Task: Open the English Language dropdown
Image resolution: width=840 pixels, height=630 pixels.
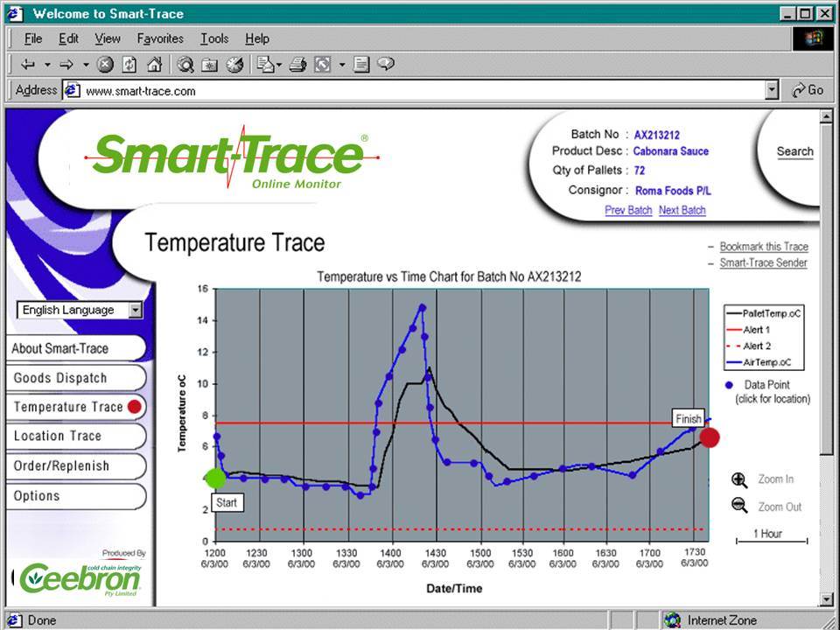Action: [80, 310]
